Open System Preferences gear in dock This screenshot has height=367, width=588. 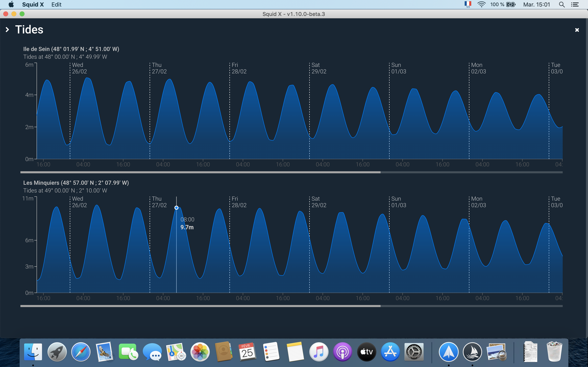(x=414, y=352)
